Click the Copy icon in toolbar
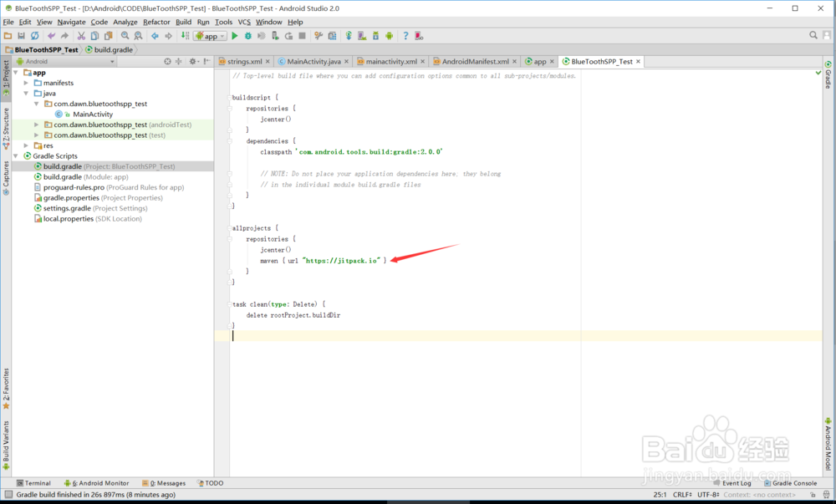Image resolution: width=836 pixels, height=504 pixels. coord(94,36)
